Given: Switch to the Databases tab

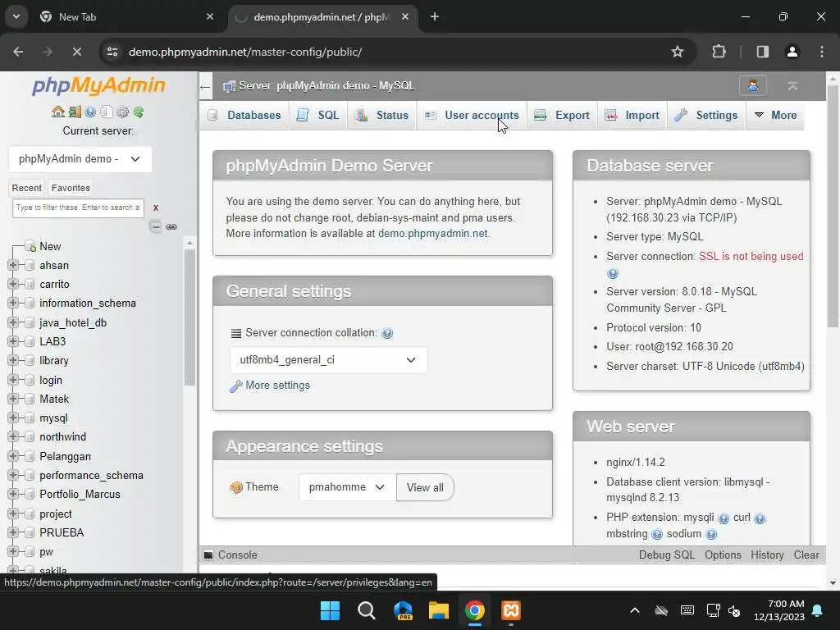Looking at the screenshot, I should pyautogui.click(x=244, y=115).
